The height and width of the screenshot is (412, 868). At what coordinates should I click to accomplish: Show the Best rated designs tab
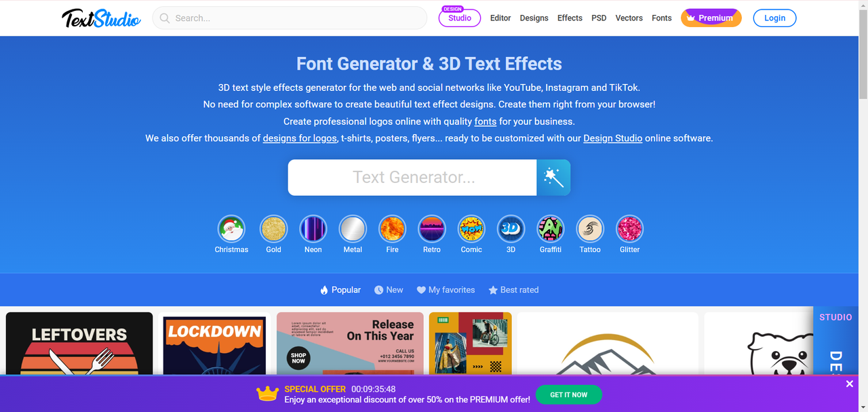click(513, 290)
